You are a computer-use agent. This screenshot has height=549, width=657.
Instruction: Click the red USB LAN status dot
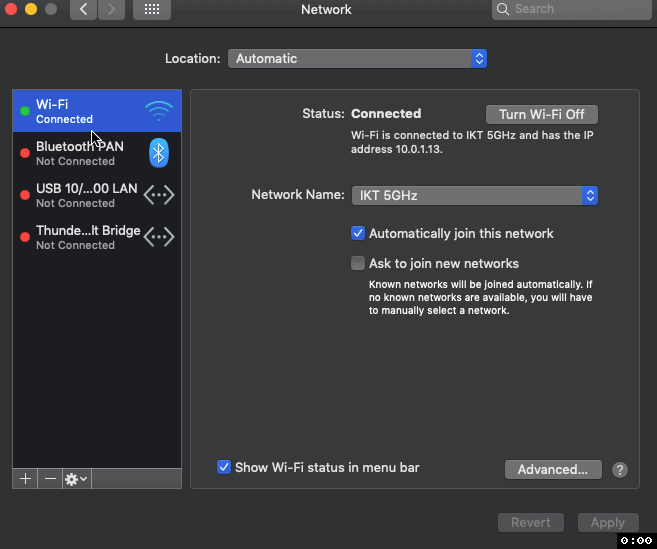pos(25,195)
